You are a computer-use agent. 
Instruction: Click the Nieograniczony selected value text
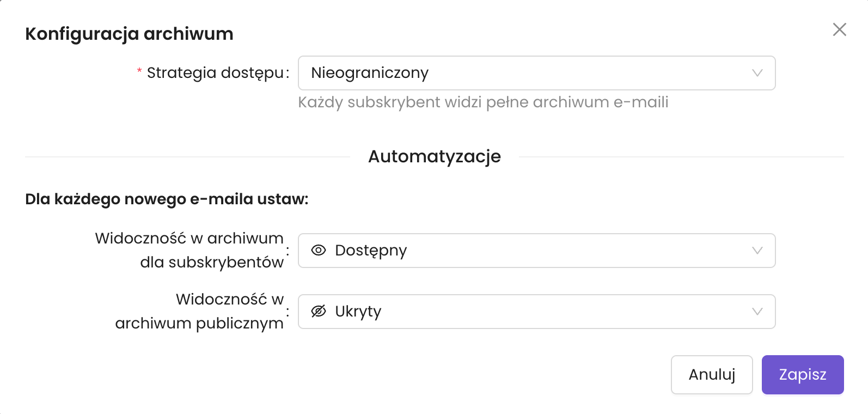tap(370, 73)
